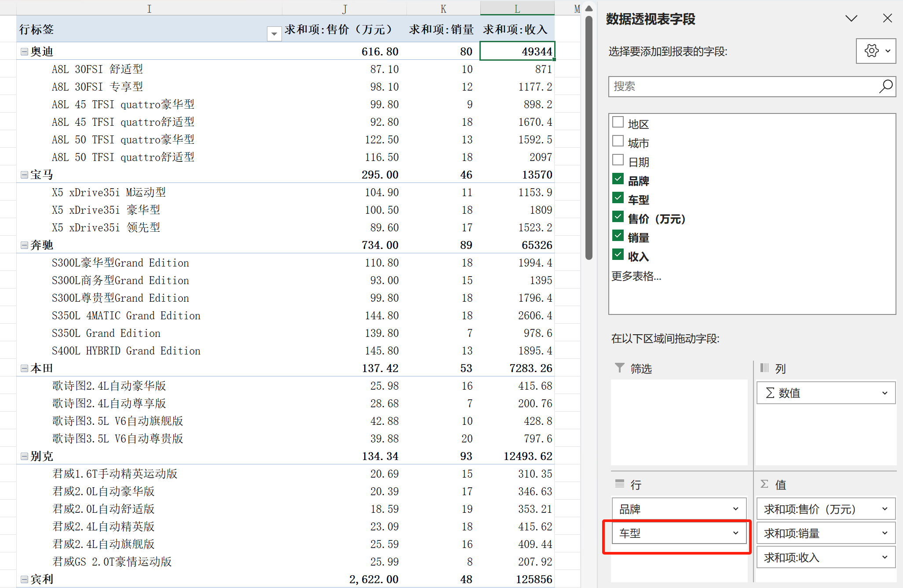Collapse the 奥迪 group minus icon

click(x=25, y=52)
